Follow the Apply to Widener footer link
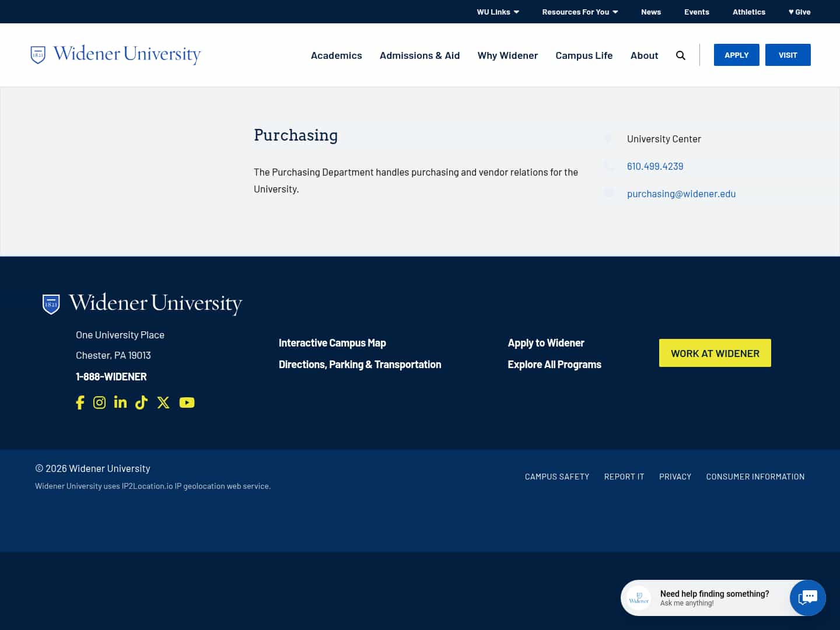Image resolution: width=840 pixels, height=630 pixels. tap(546, 343)
